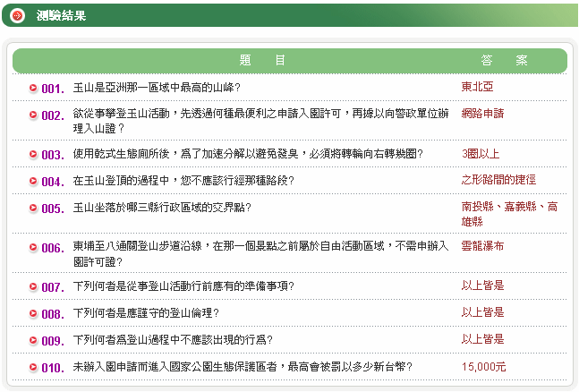Screen dimensions: 579x392
Task: Click the question number 009
Action: click(52, 341)
